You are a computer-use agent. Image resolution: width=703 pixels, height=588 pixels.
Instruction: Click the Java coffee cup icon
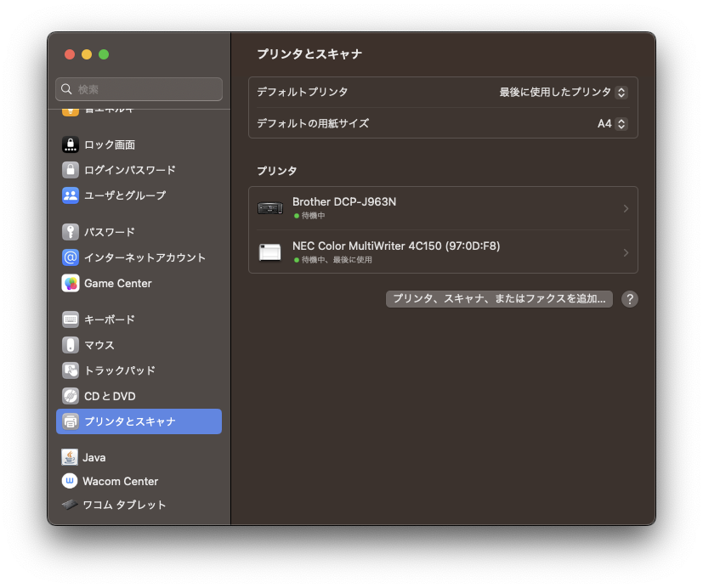(x=70, y=457)
